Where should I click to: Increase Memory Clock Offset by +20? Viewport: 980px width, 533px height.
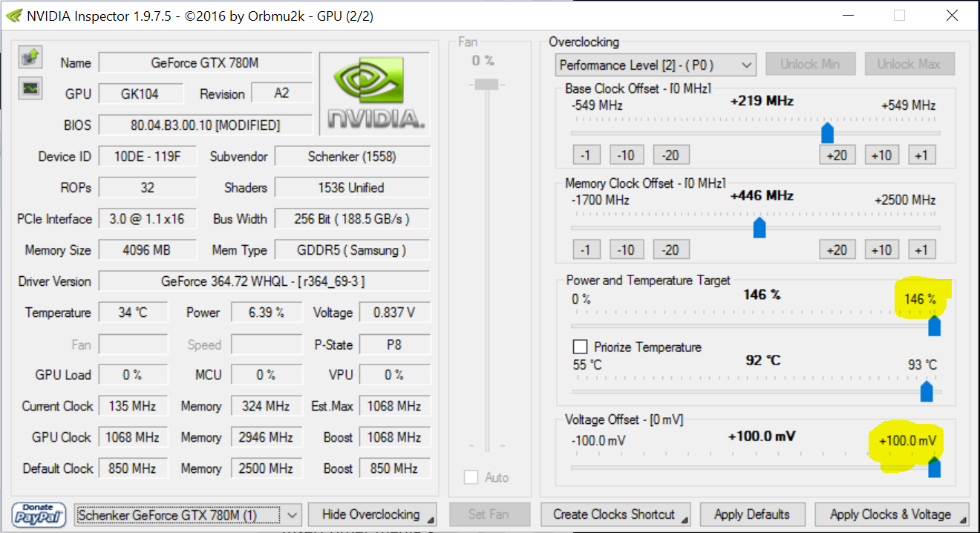tap(837, 249)
